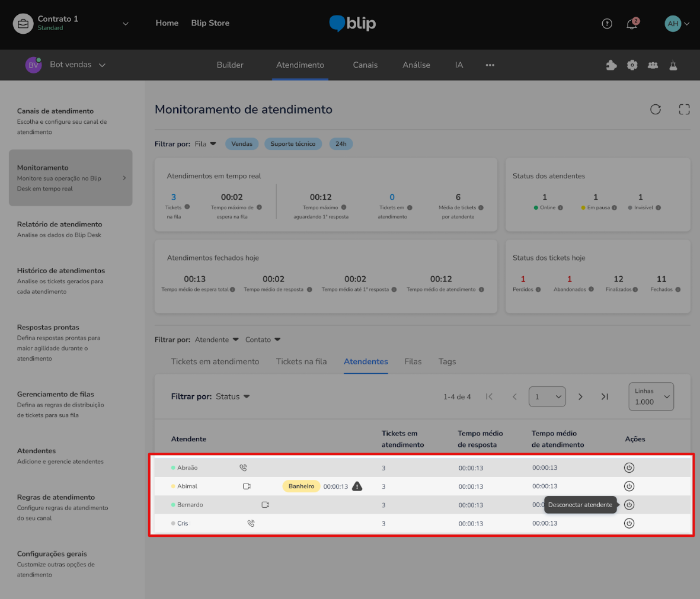Expand the Contrato 1 contract selector
This screenshot has width=700, height=599.
click(x=125, y=24)
